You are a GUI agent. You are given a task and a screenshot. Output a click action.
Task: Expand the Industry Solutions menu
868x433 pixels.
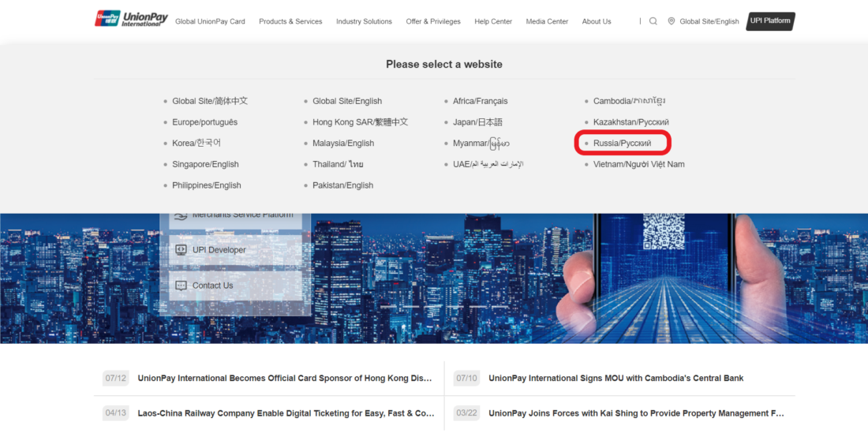click(364, 21)
